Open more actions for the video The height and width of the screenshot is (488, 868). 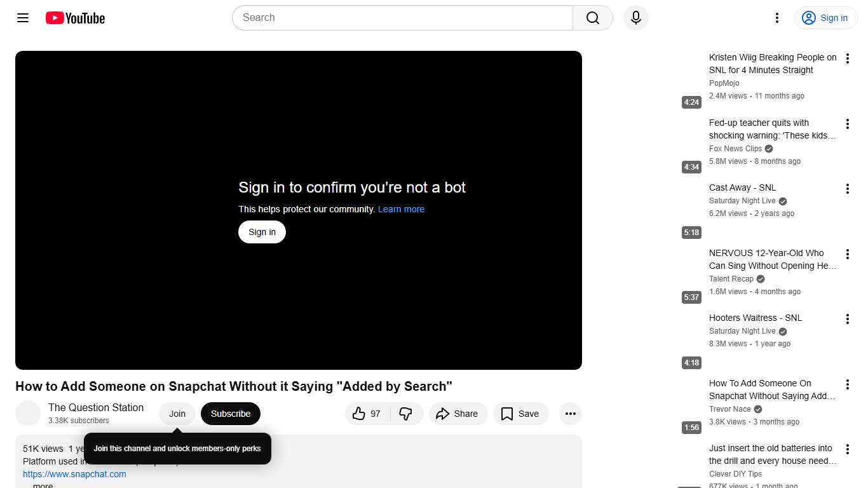(570, 414)
